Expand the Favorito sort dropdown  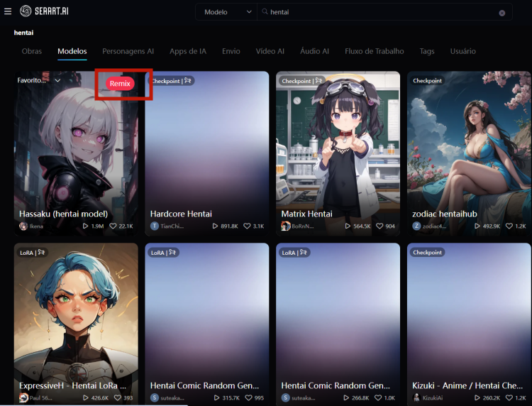[x=39, y=80]
